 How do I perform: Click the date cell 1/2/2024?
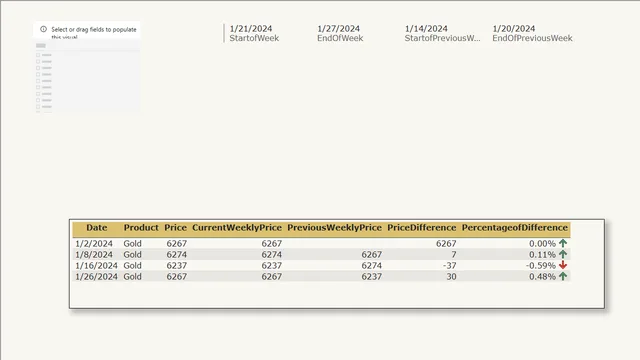pos(94,244)
